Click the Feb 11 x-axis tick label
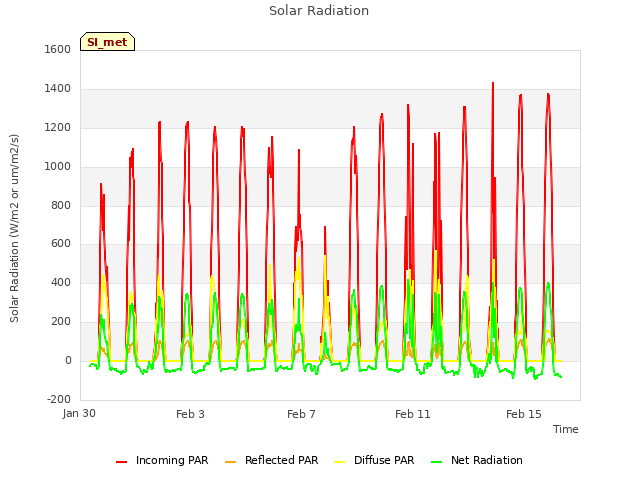Screen dimensions: 640x480 coord(413,414)
